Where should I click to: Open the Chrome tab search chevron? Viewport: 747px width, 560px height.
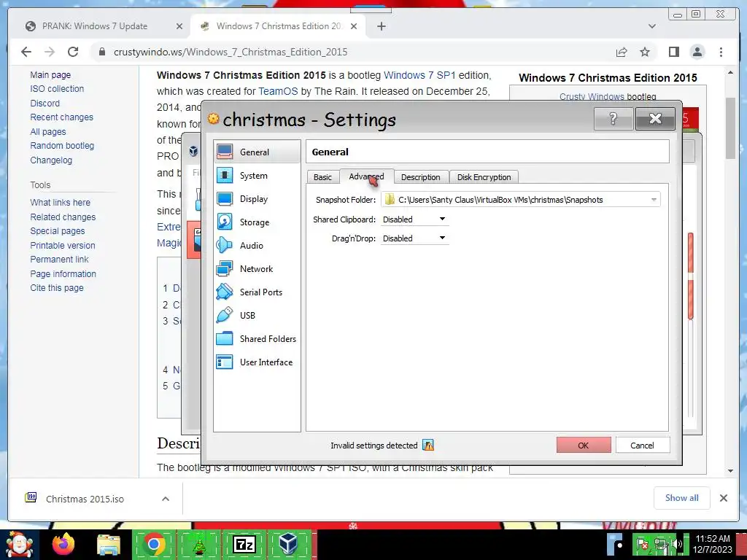pos(651,26)
